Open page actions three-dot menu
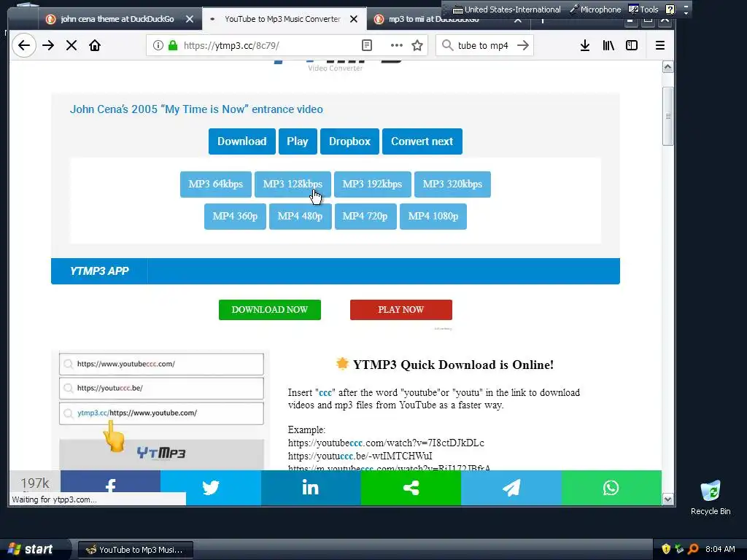Screen dimensions: 747x560 [396, 45]
